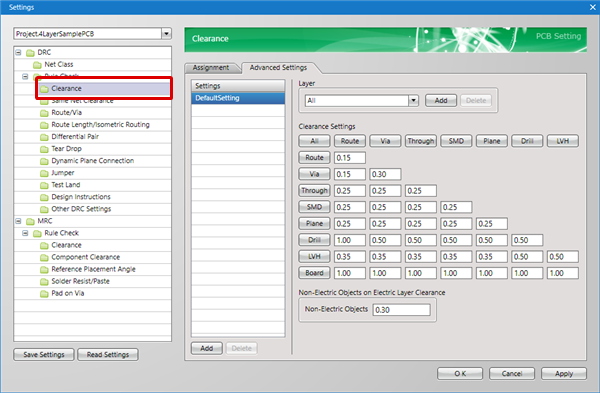Select Reference Placement Angle item
Screen dimensions: 600x393
click(x=93, y=269)
